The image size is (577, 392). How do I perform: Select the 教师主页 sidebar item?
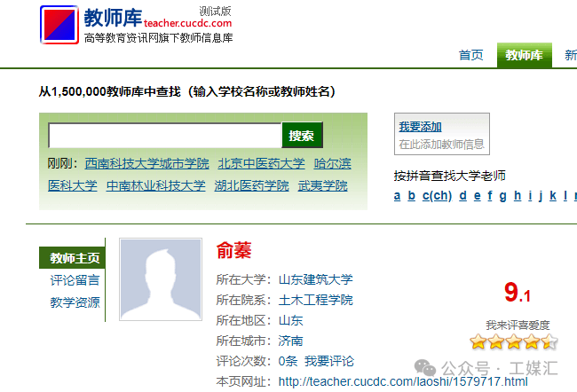click(75, 259)
